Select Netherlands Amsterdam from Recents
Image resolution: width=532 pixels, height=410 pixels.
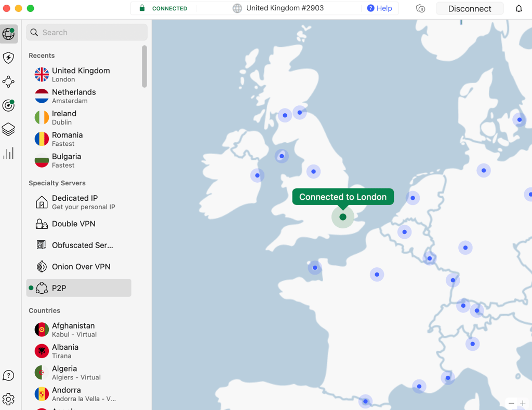click(79, 96)
